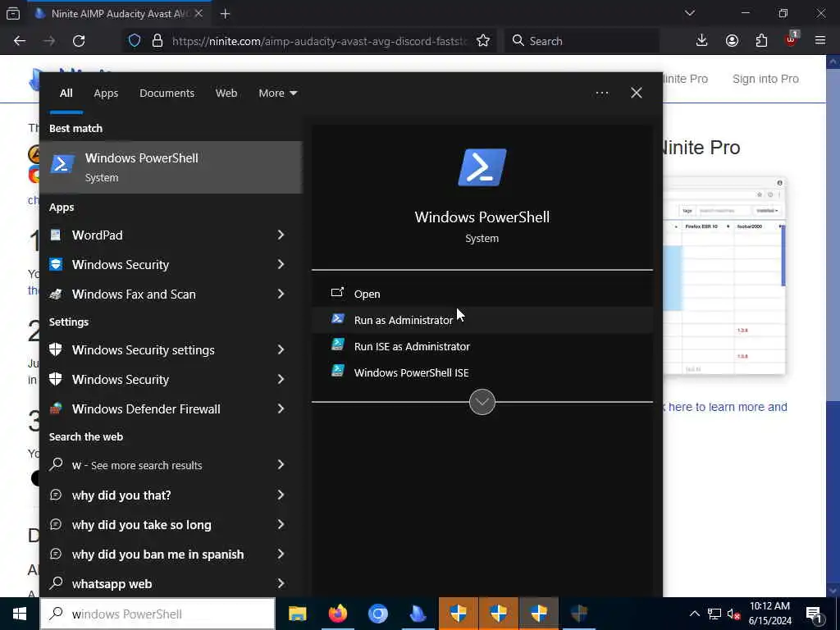Click the Windows PowerShell ISE icon

(x=337, y=371)
